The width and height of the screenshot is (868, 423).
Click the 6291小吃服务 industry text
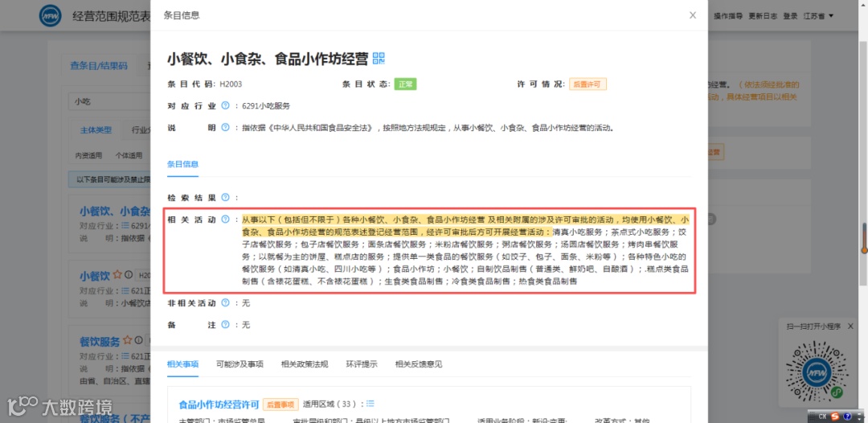click(x=266, y=105)
